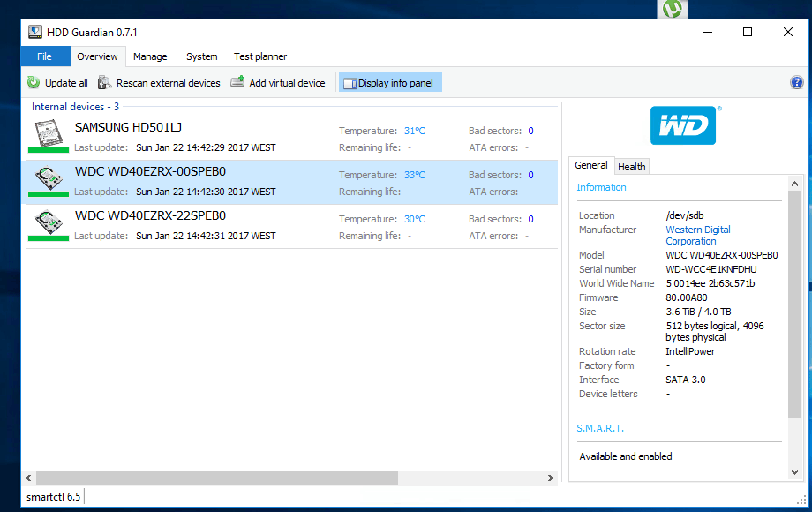
Task: Select WDC WD40EZRX-22SPEB0 device name
Action: click(150, 215)
